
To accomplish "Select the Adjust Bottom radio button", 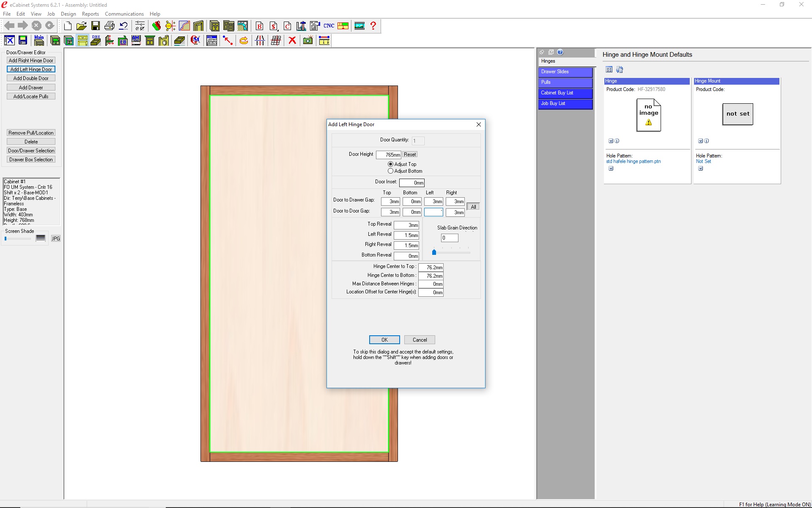I will 390,171.
